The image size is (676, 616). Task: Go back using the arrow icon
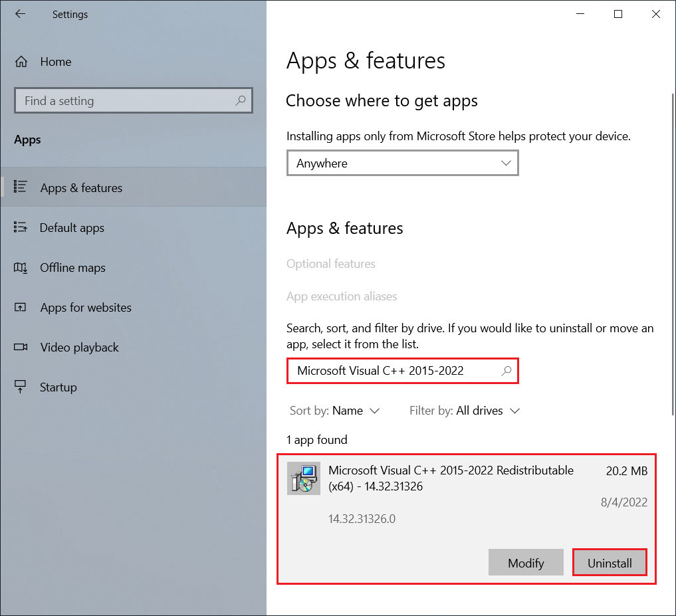click(x=20, y=14)
